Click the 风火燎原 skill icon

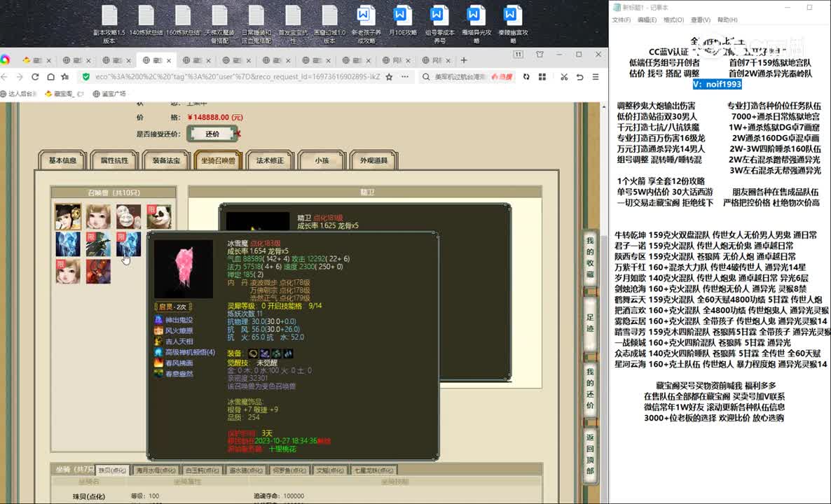pyautogui.click(x=158, y=330)
